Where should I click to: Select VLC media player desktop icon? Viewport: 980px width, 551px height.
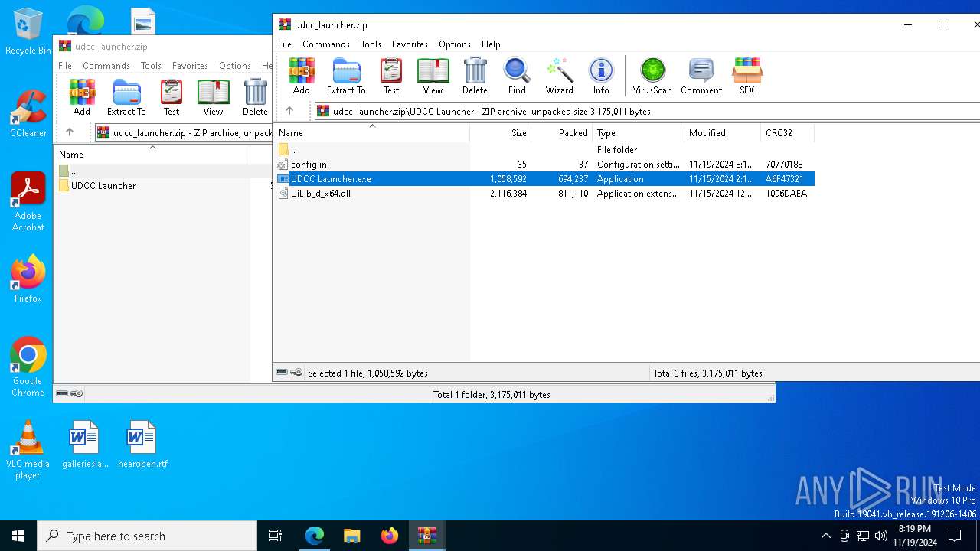coord(28,450)
